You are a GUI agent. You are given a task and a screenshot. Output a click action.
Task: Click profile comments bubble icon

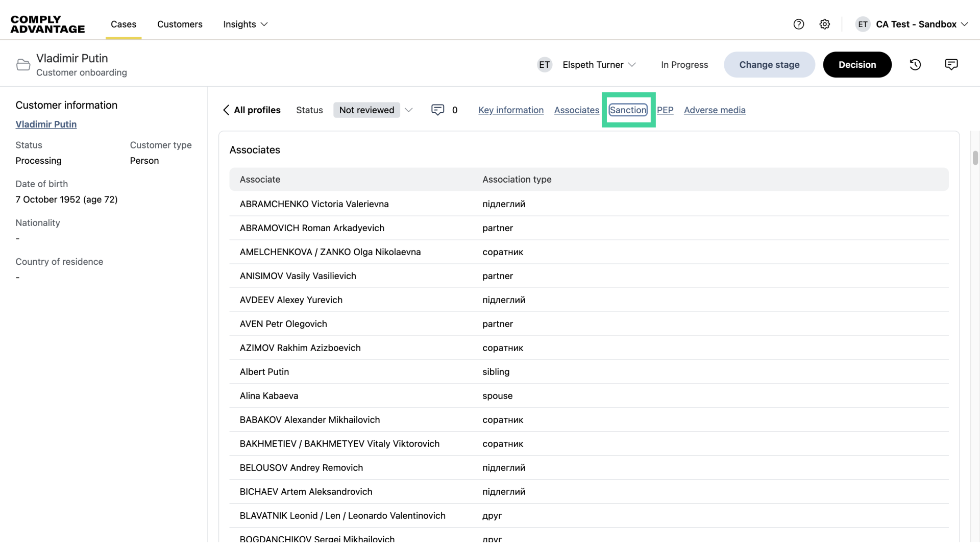437,110
